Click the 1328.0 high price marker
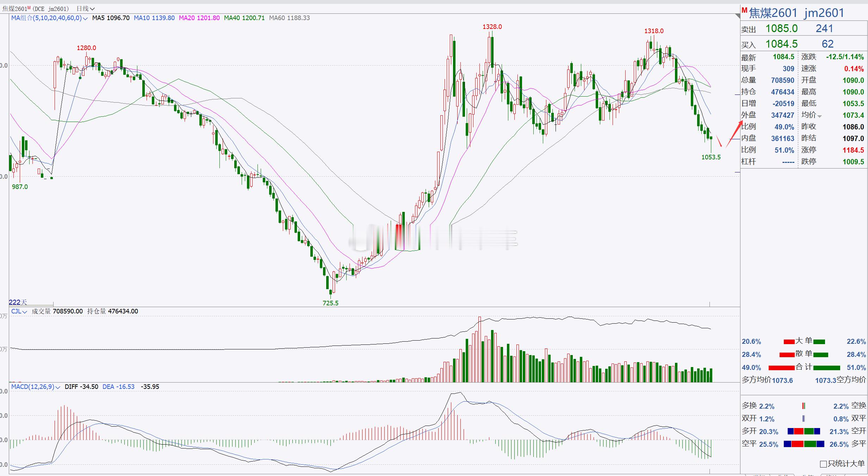This screenshot has height=476, width=868. 492,27
